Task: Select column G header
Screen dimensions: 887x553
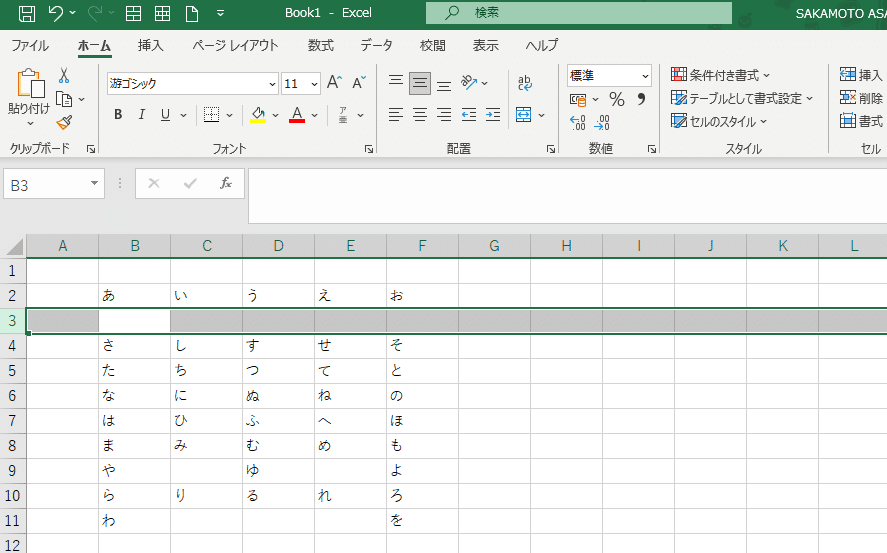Action: pyautogui.click(x=494, y=246)
